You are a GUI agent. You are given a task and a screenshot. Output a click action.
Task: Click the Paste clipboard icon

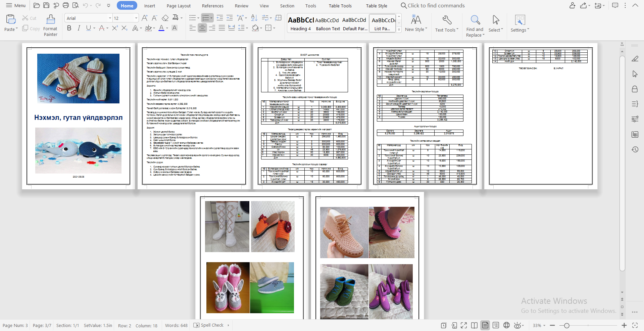(11, 19)
